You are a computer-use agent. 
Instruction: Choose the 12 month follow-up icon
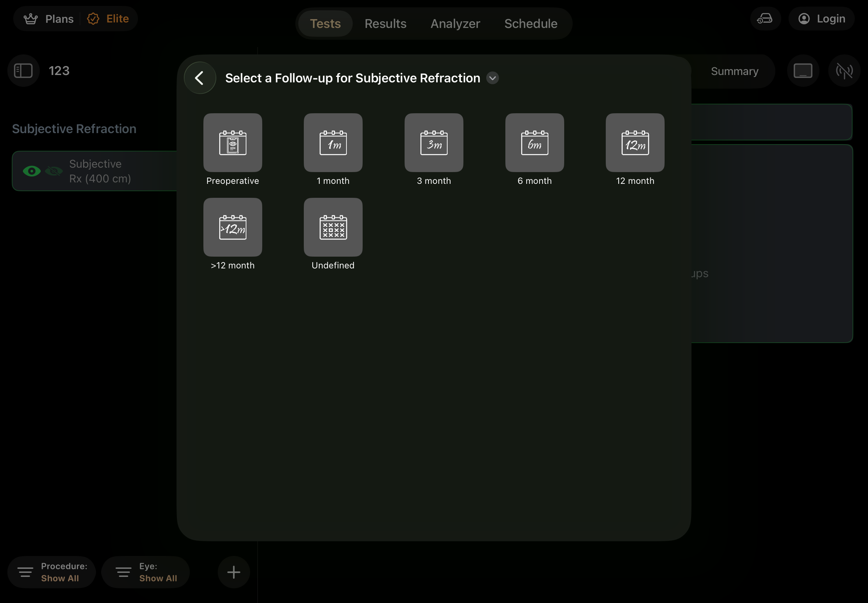pos(635,142)
